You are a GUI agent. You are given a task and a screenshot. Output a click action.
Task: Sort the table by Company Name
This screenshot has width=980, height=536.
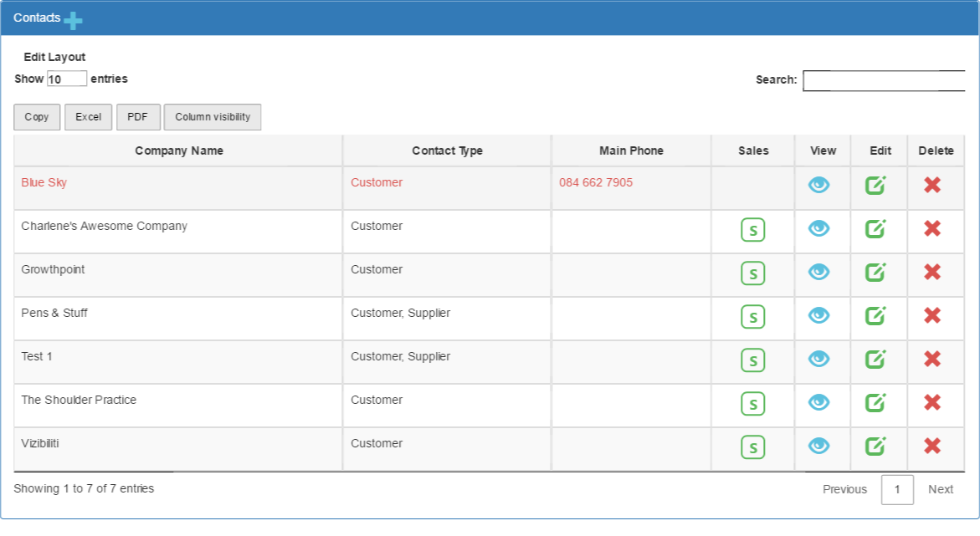pos(179,151)
